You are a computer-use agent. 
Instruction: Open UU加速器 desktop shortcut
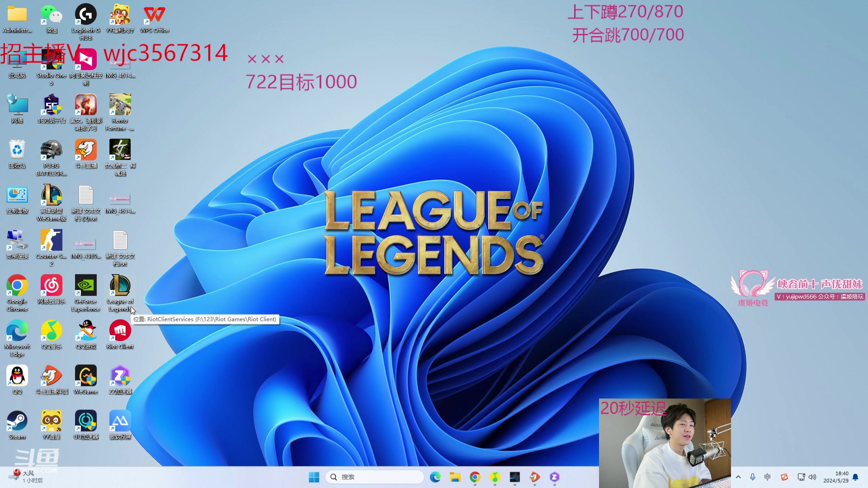(x=86, y=425)
